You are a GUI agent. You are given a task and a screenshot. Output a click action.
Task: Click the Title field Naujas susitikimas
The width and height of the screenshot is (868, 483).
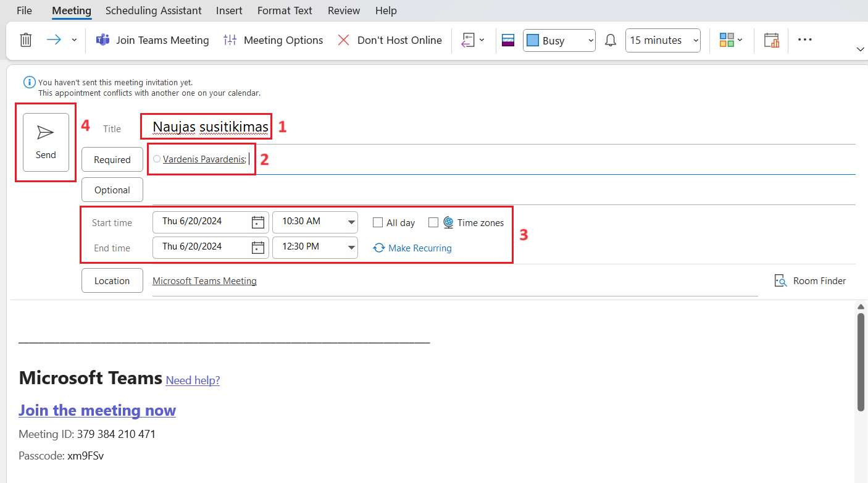click(x=211, y=127)
